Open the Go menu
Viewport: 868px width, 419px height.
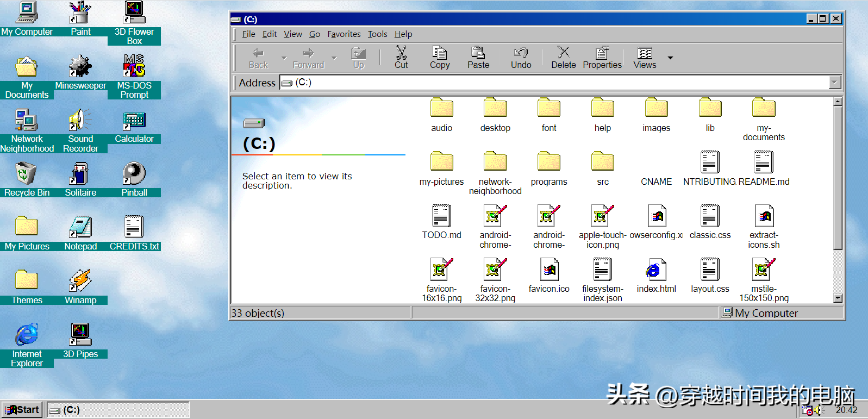[x=315, y=34]
